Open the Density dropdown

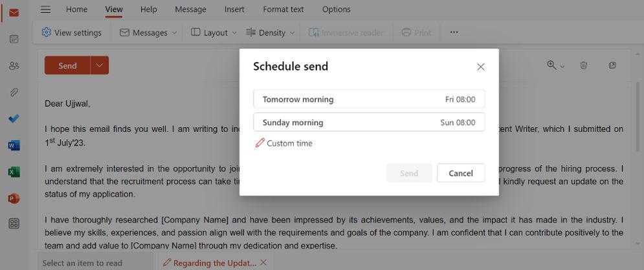276,32
